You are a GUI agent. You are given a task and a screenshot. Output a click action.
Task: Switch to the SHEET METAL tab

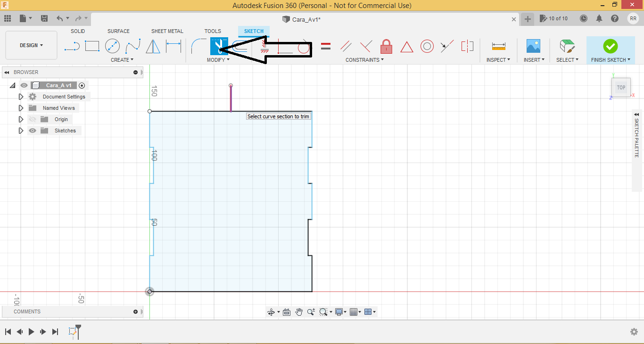click(x=167, y=31)
